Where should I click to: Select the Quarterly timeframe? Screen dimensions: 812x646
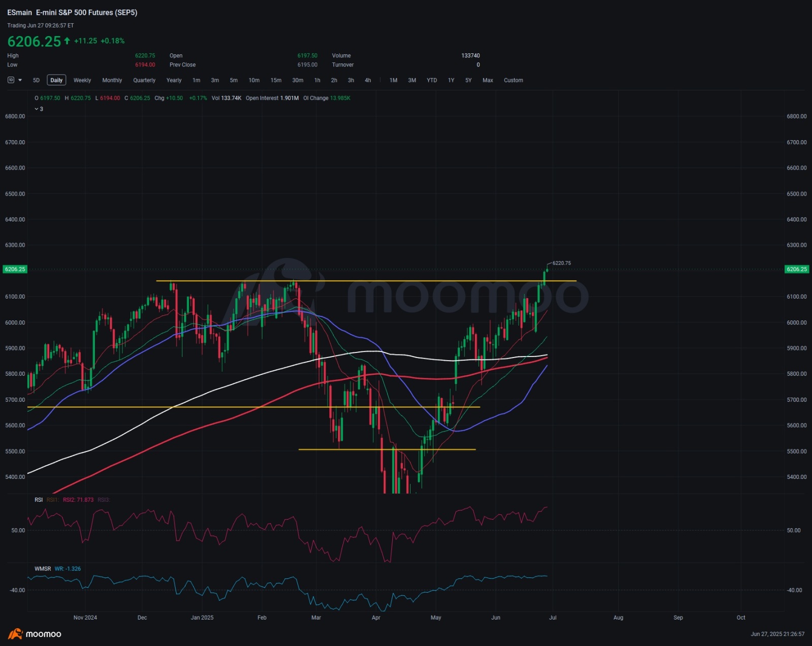[144, 80]
